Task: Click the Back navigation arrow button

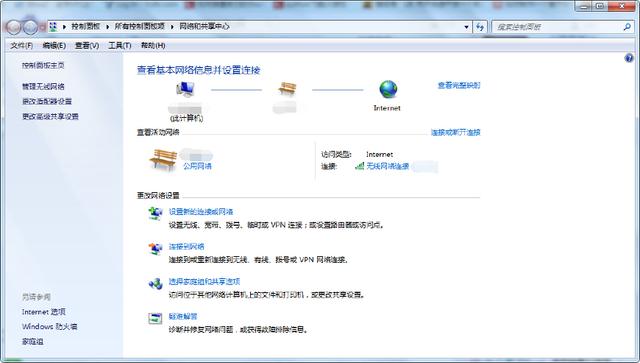Action: tap(14, 27)
